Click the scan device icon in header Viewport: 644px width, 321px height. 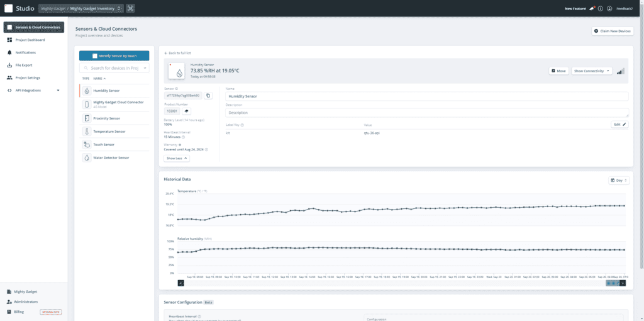tap(130, 9)
